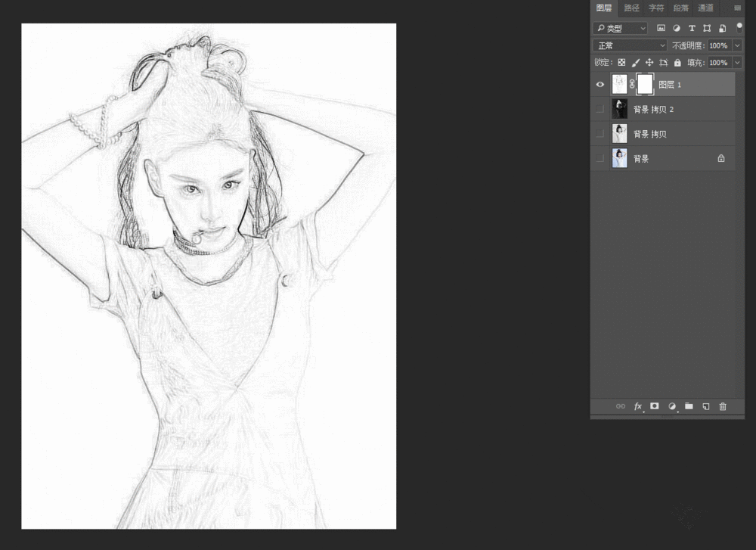
Task: Open the 正常 blend mode dropdown
Action: click(630, 45)
